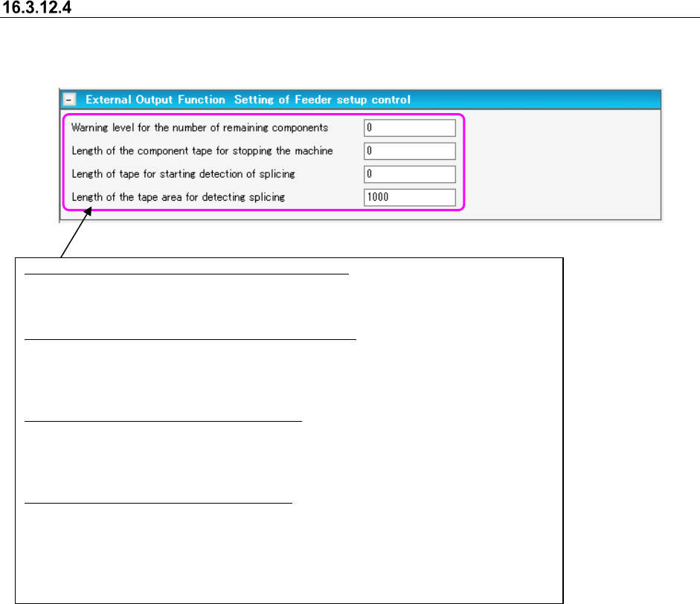Image resolution: width=700 pixels, height=604 pixels.
Task: Click the 16.3.12.4 section heading
Action: click(36, 7)
